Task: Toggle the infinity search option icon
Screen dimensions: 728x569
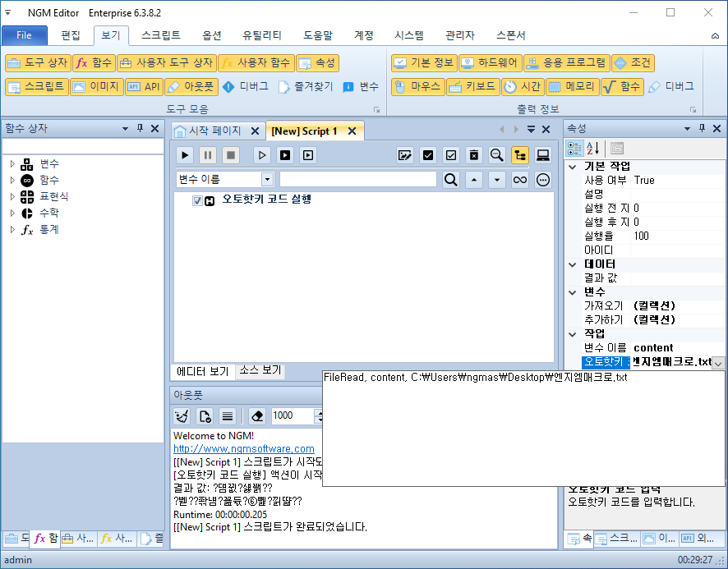Action: [518, 180]
